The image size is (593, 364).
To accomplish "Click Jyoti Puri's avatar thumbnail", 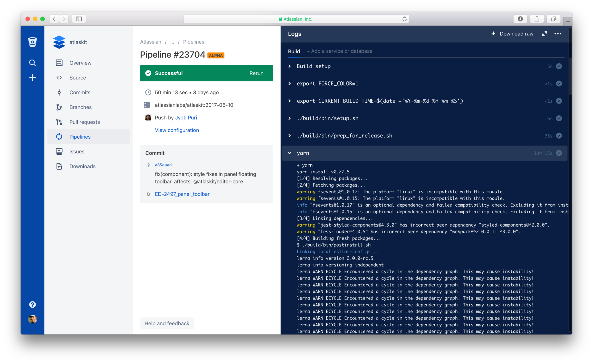I will [x=148, y=117].
